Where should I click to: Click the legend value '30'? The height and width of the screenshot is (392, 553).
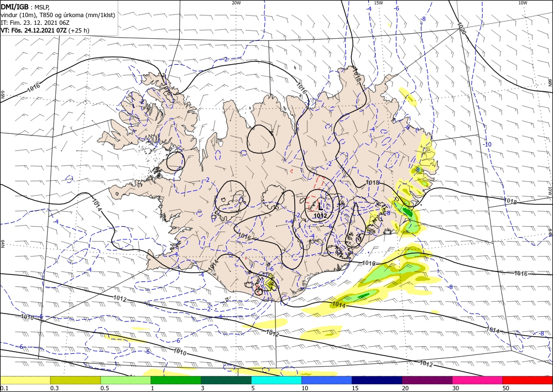456,388
